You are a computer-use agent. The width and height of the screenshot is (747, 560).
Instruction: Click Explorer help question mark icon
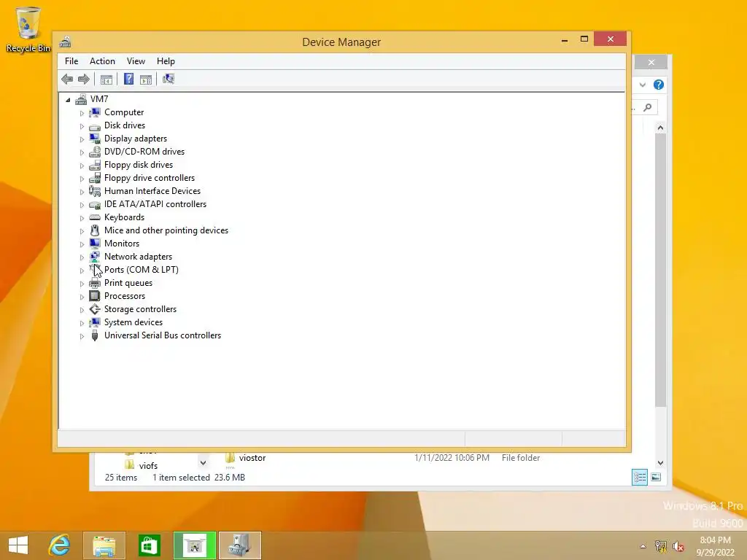point(659,85)
